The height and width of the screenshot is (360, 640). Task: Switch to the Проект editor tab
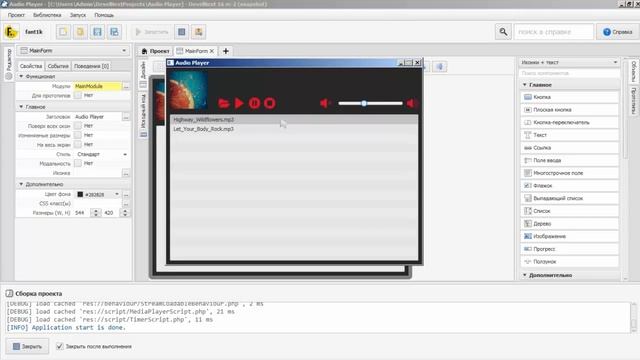click(156, 51)
